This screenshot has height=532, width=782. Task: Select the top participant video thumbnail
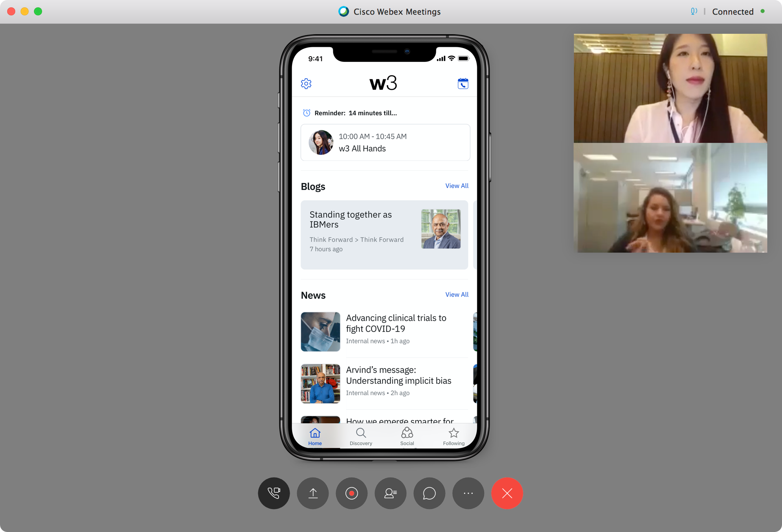[670, 88]
